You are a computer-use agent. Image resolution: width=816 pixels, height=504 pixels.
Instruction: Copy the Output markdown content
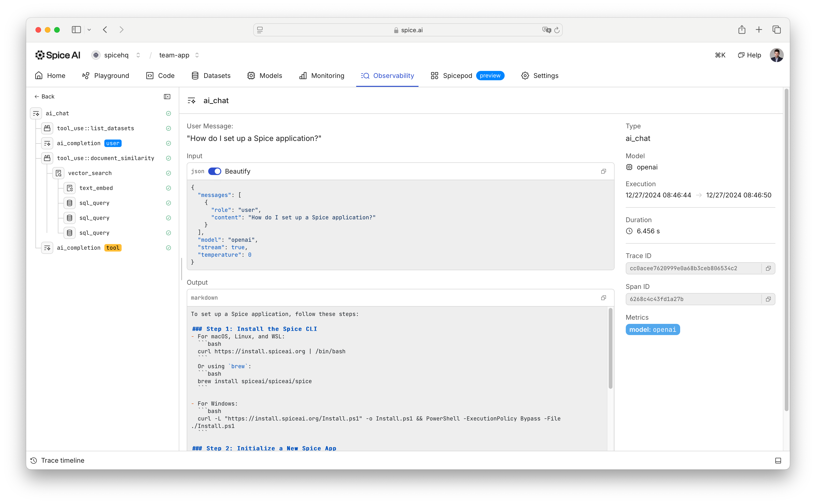(x=603, y=298)
